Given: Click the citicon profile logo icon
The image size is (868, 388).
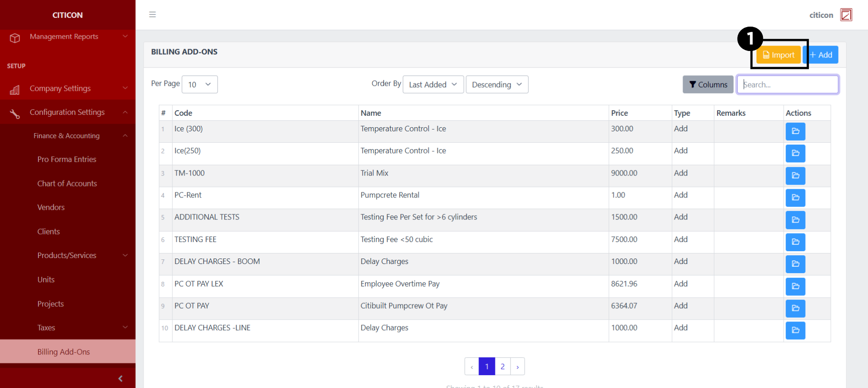Looking at the screenshot, I should [846, 15].
